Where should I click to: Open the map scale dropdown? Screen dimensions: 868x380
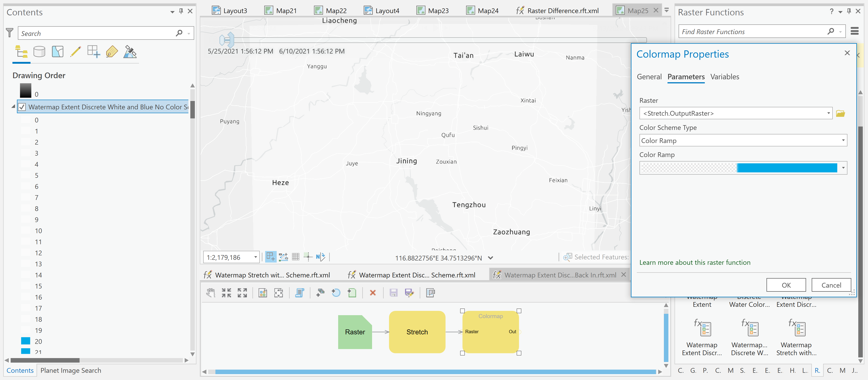click(x=255, y=257)
